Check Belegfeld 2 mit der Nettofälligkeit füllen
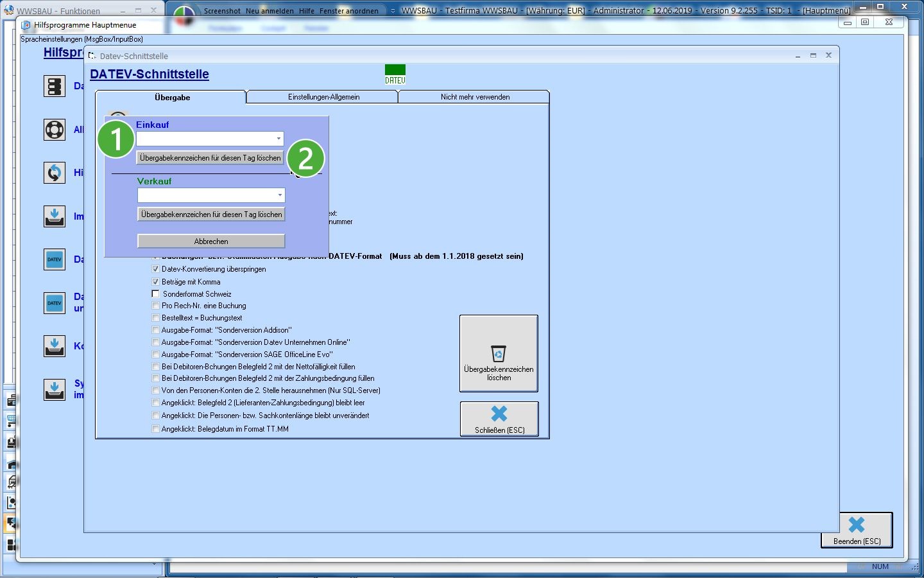 click(x=155, y=367)
